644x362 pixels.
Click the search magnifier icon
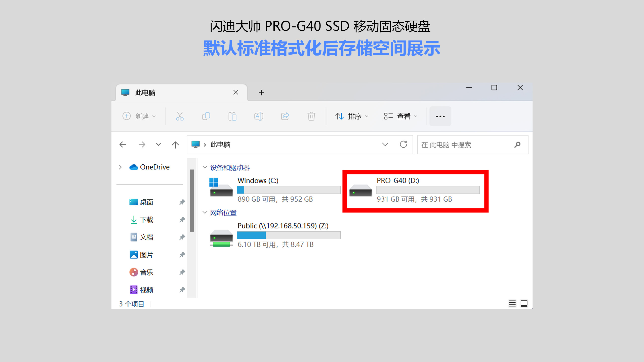[517, 145]
